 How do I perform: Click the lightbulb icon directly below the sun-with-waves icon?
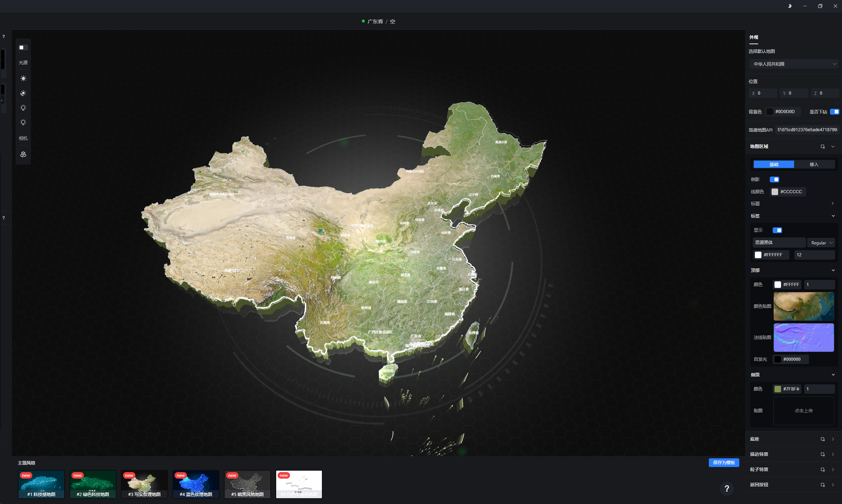[x=23, y=108]
